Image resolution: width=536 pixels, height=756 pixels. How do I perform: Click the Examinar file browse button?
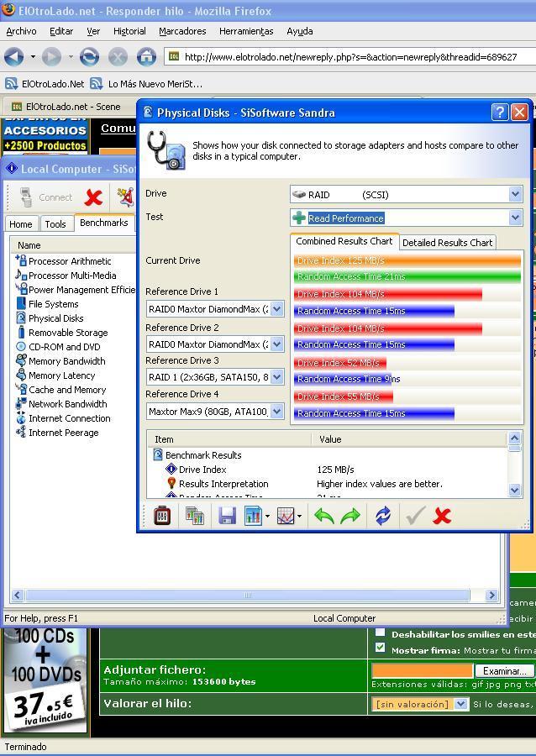[x=505, y=670]
